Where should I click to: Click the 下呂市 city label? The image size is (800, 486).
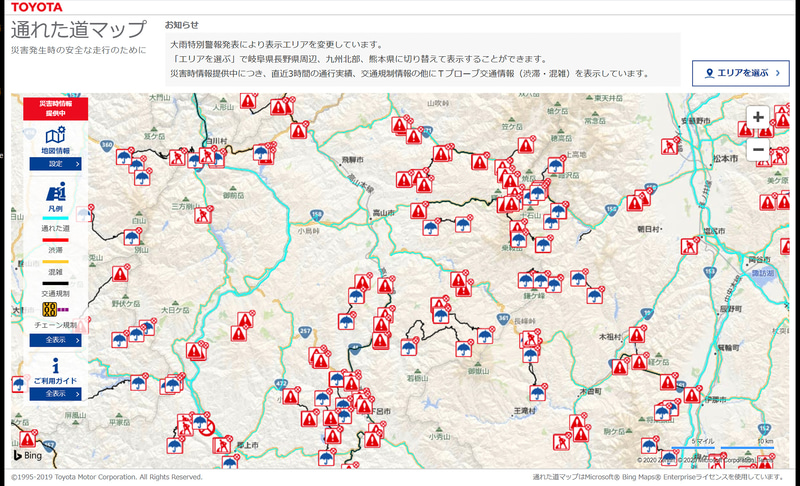coord(381,411)
